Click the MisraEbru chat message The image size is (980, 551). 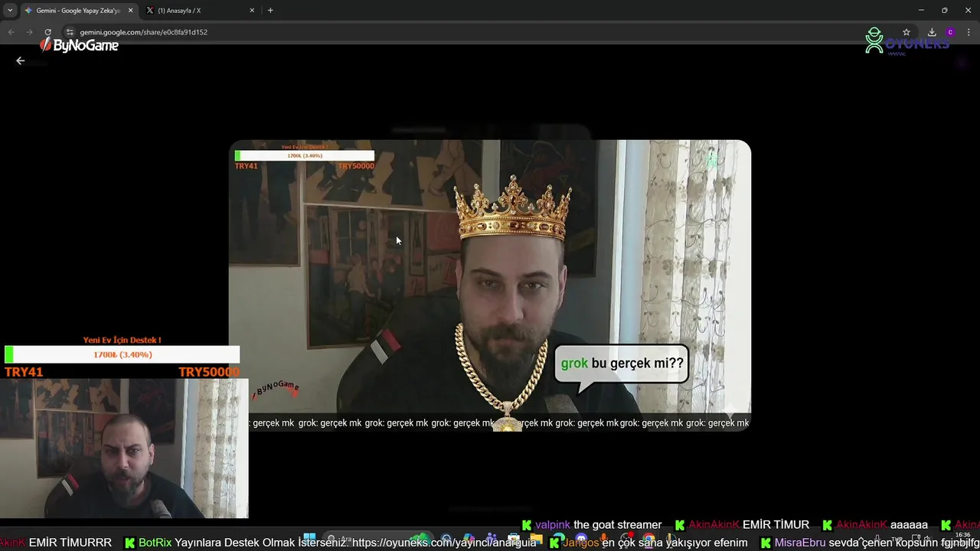(869, 543)
